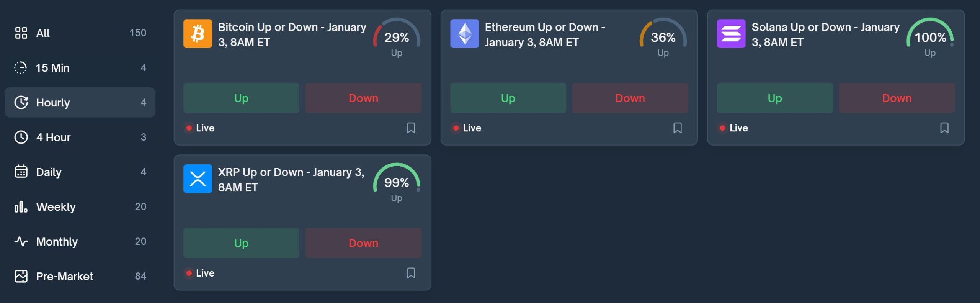
Task: Select Up on the Bitcoin market
Action: pos(241,98)
